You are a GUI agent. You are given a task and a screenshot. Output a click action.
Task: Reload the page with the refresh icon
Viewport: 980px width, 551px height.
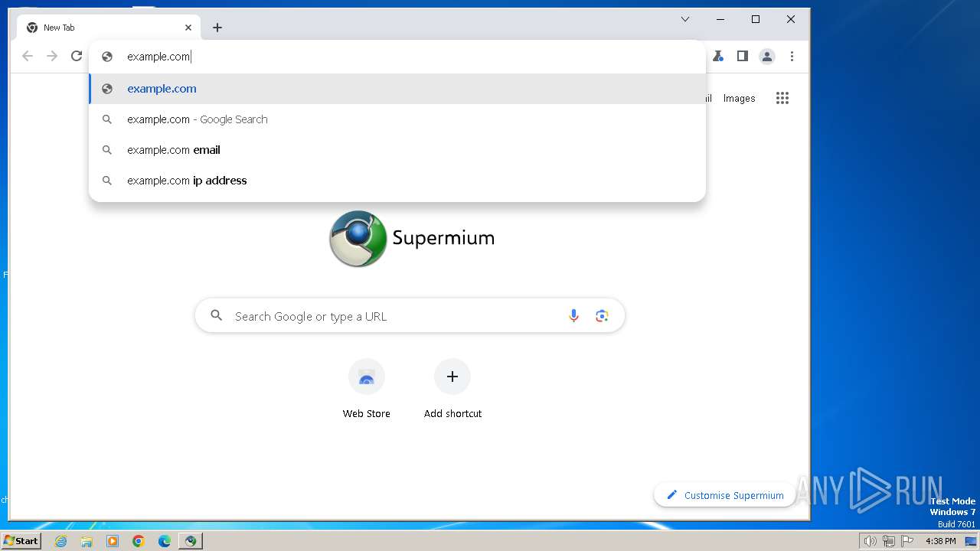coord(77,56)
